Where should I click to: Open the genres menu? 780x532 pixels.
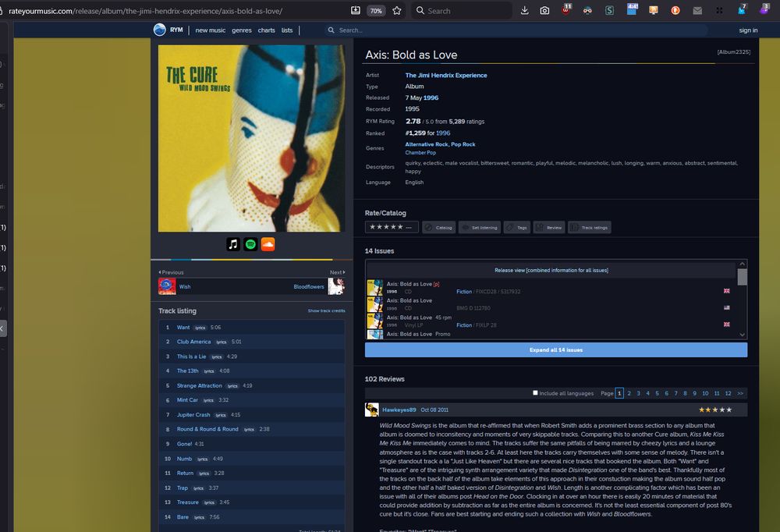coord(242,30)
